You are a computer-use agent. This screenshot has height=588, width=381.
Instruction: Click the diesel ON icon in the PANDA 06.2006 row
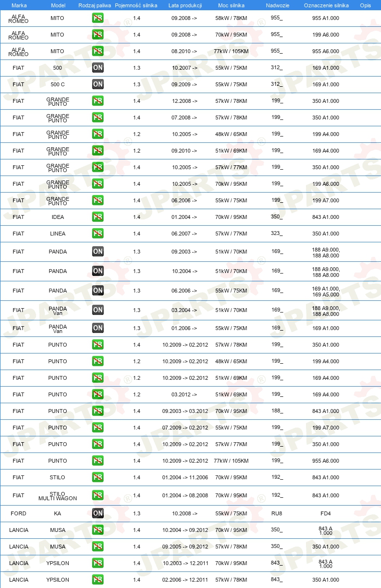[98, 291]
